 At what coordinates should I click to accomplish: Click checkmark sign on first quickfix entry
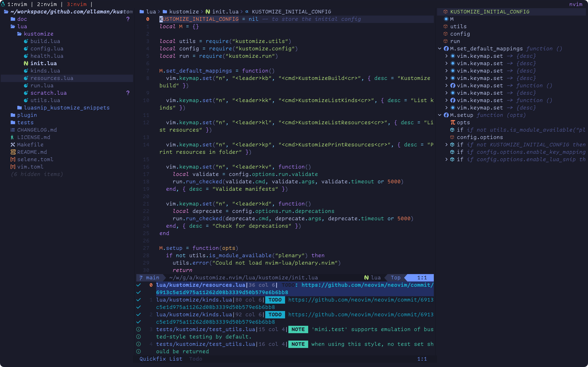[x=139, y=285]
